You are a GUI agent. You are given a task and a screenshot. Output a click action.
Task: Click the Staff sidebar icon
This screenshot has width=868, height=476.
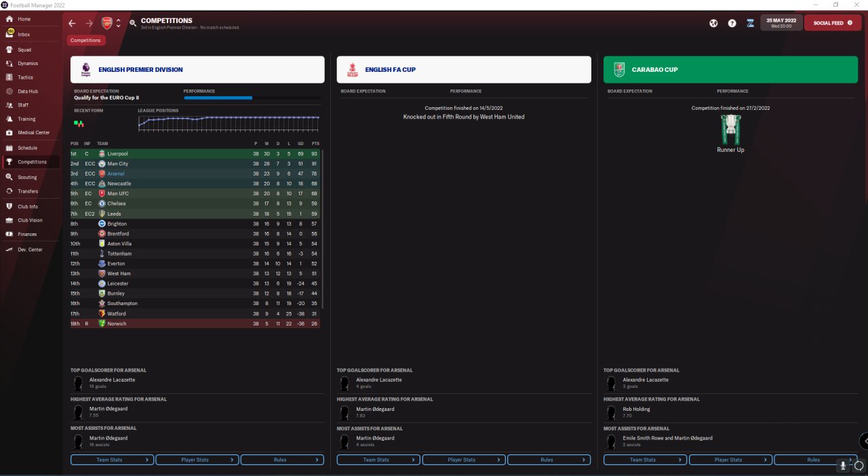(x=9, y=105)
